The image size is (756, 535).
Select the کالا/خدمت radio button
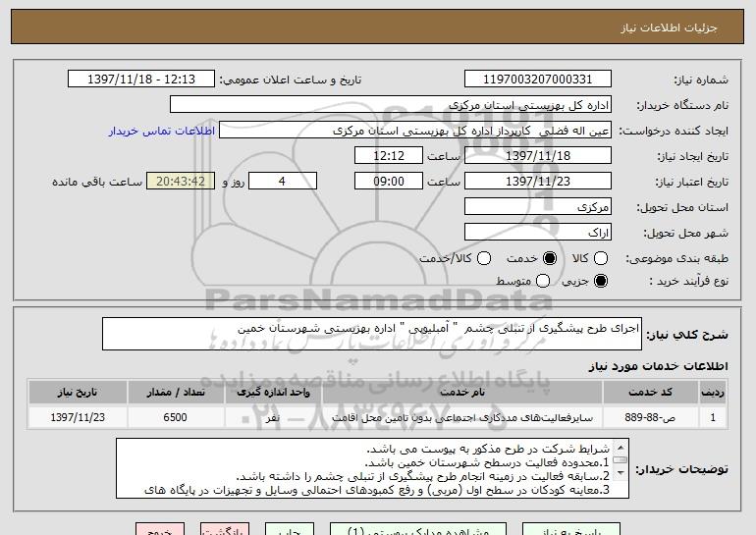point(484,258)
